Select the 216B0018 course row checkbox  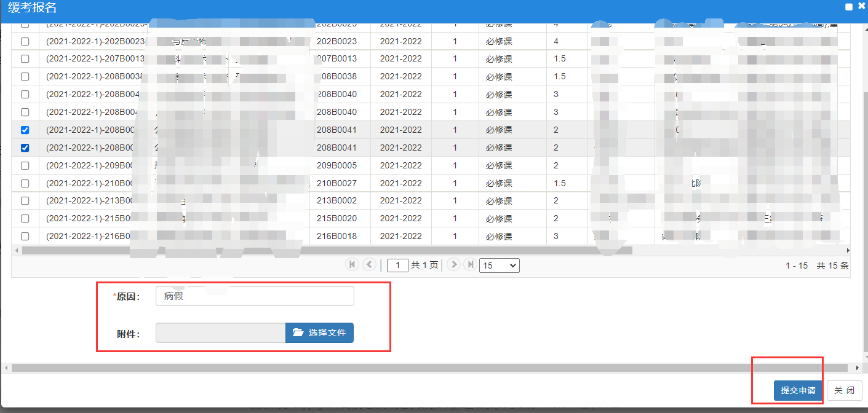tap(25, 237)
